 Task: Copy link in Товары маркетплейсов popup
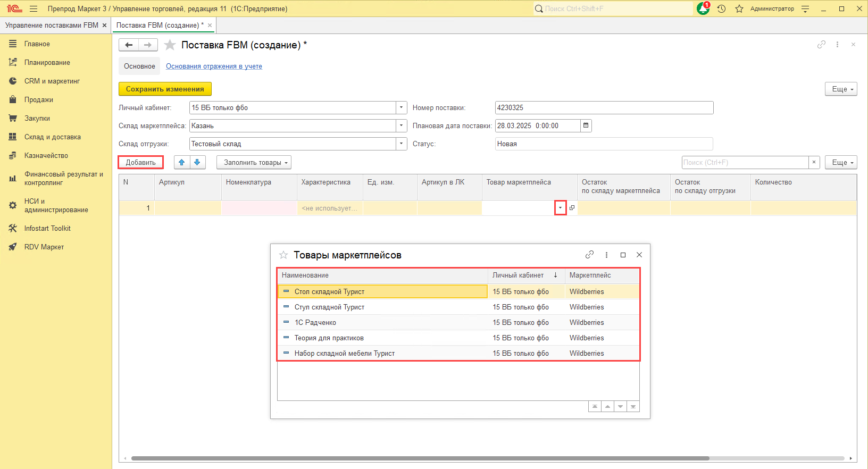click(x=589, y=255)
